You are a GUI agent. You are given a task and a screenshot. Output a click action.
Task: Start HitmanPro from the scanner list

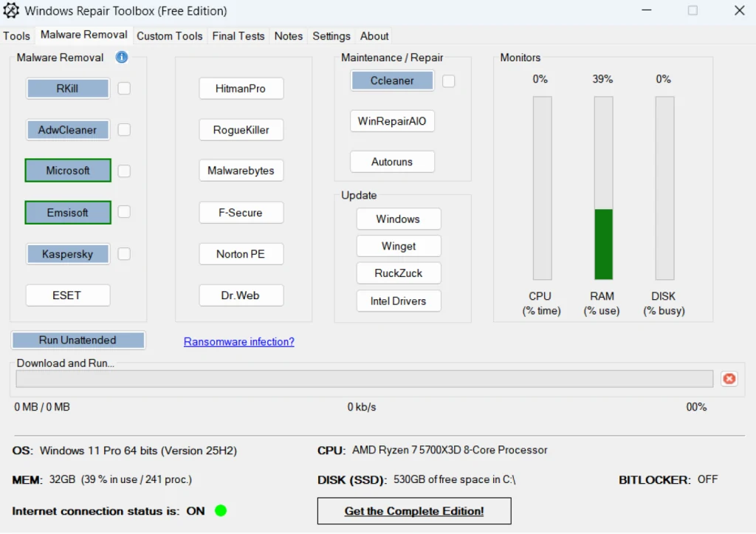[x=241, y=89]
